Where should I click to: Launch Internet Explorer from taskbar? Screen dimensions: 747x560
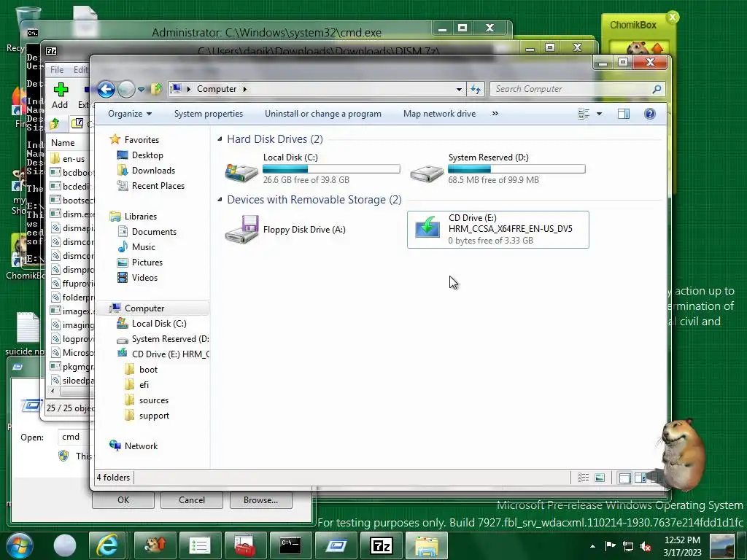coord(107,545)
